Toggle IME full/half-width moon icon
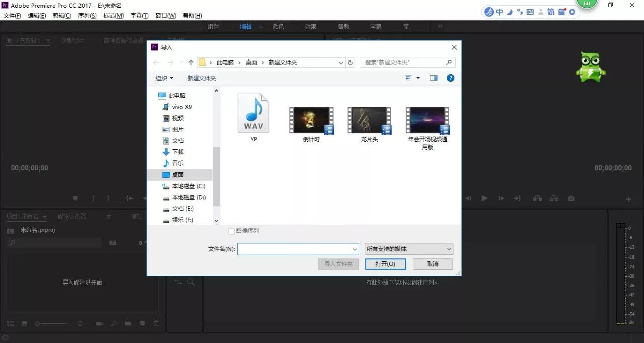Image resolution: width=644 pixels, height=343 pixels. [510, 12]
